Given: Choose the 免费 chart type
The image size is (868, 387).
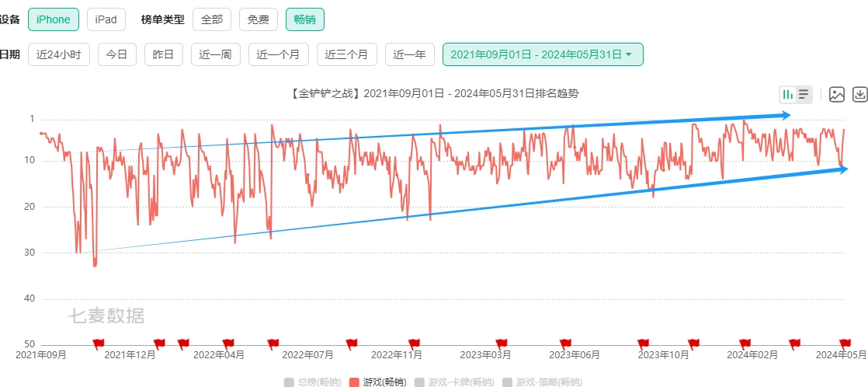Looking at the screenshot, I should [x=258, y=20].
